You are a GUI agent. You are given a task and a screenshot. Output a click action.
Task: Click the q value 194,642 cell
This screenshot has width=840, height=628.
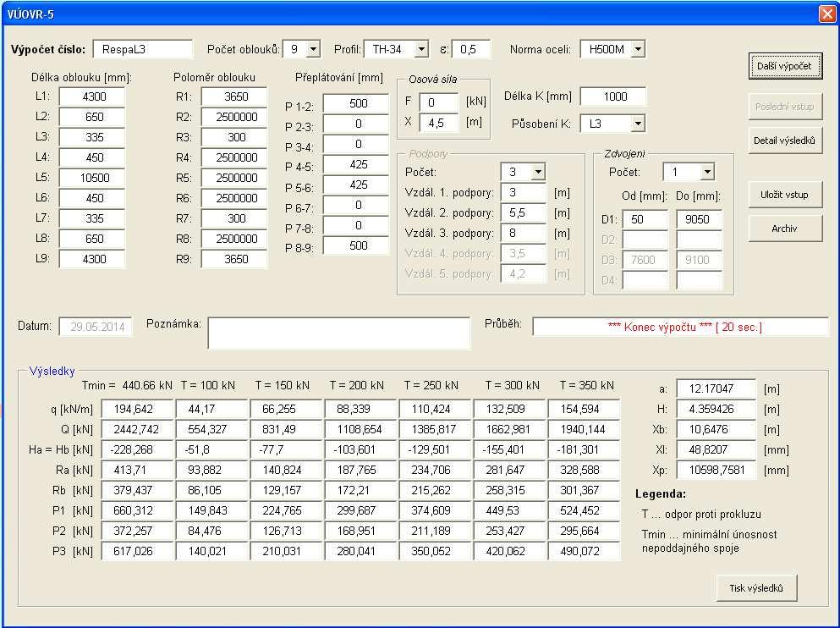point(138,410)
